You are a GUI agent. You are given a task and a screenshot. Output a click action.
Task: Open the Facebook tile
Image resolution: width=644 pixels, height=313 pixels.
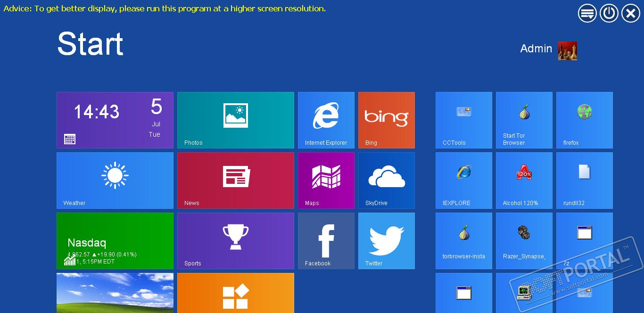coord(326,241)
